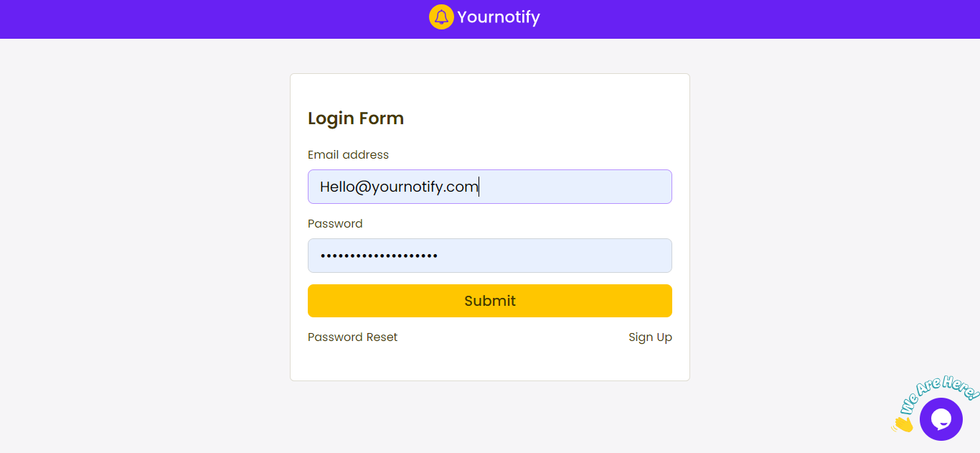Click the "Password" field label
Screen dimensions: 980x453
pyautogui.click(x=335, y=224)
